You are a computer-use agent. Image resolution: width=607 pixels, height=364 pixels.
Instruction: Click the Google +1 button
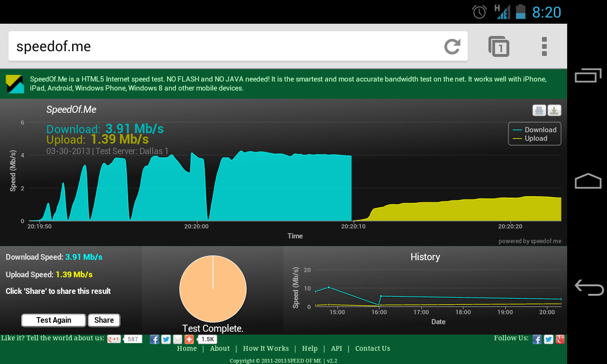(114, 339)
